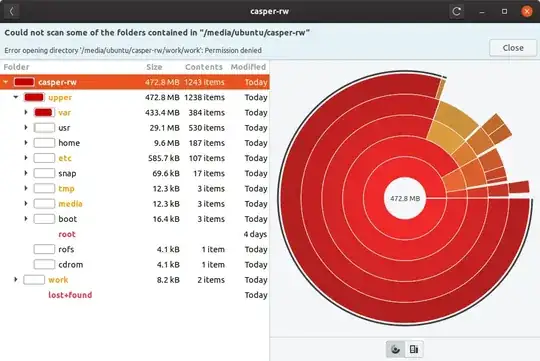
Task: Select the boot folder row
Action: coord(135,219)
